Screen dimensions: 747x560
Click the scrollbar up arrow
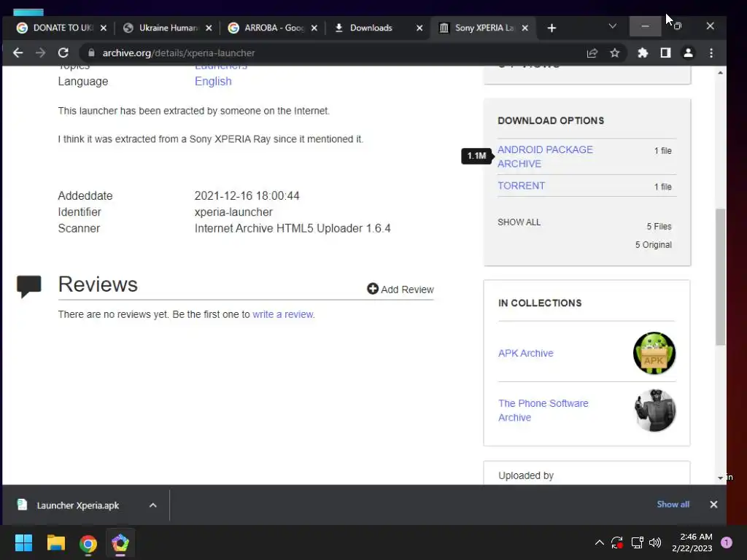pos(720,73)
